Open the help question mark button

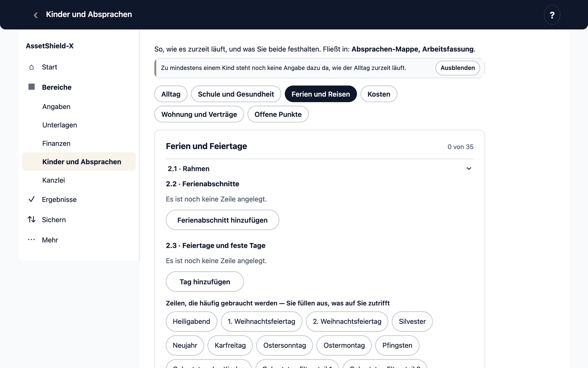[552, 15]
